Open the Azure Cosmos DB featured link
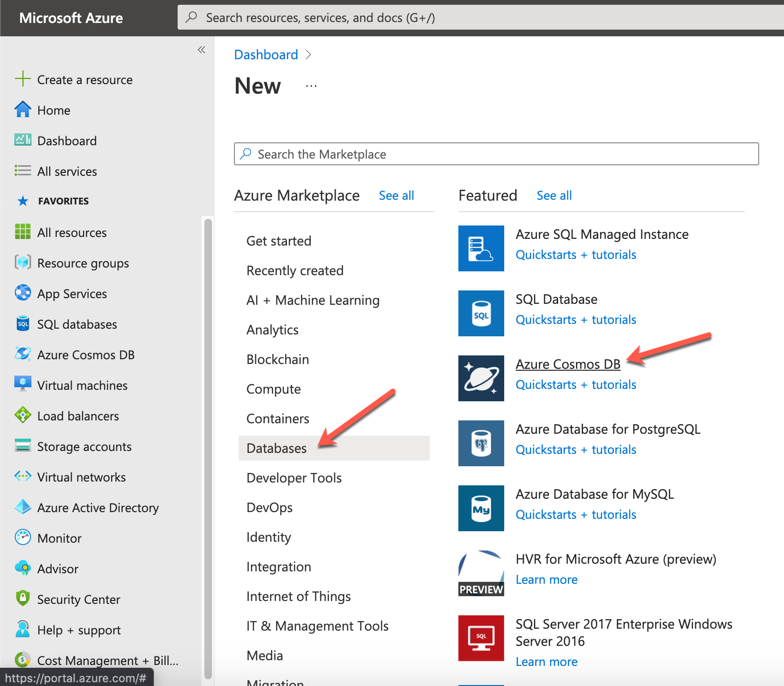 tap(568, 364)
